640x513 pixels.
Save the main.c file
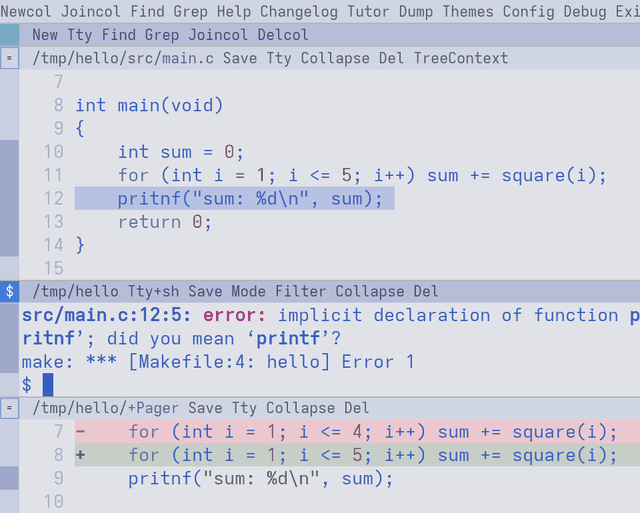240,58
